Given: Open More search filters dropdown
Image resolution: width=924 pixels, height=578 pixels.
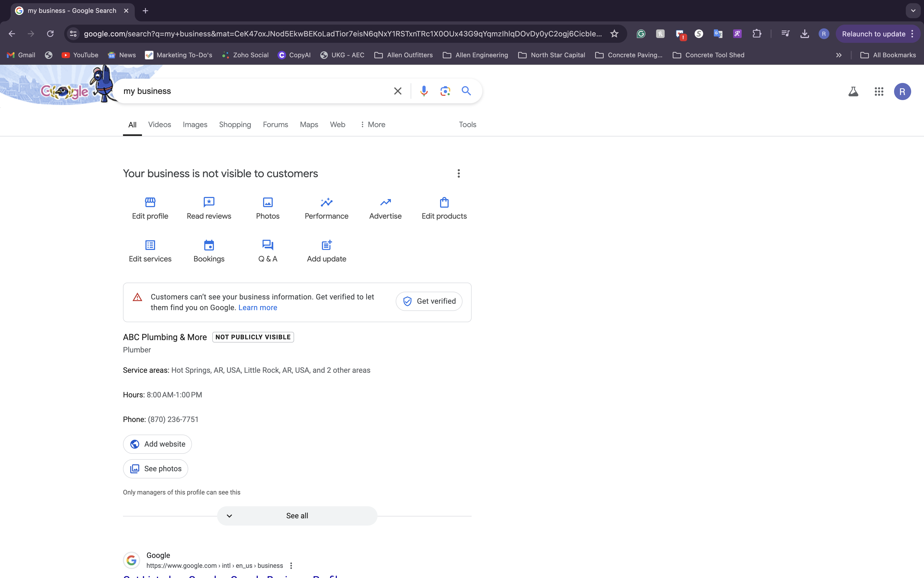Looking at the screenshot, I should (372, 125).
